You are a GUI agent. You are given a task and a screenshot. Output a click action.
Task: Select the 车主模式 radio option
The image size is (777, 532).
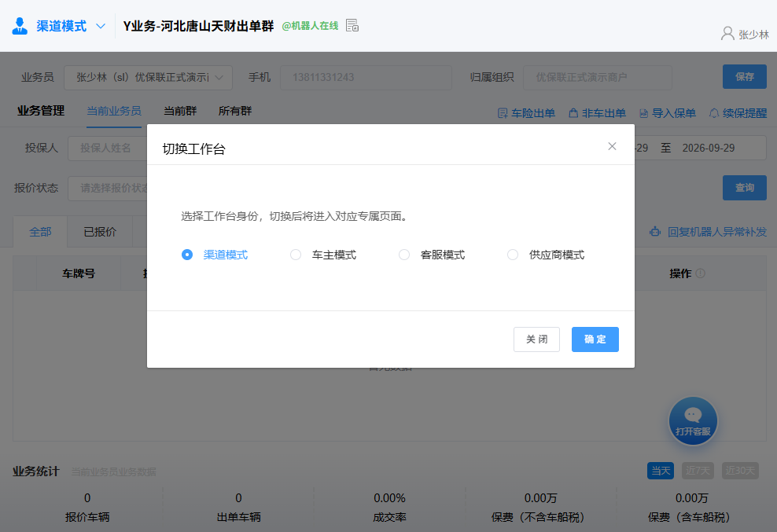click(296, 255)
